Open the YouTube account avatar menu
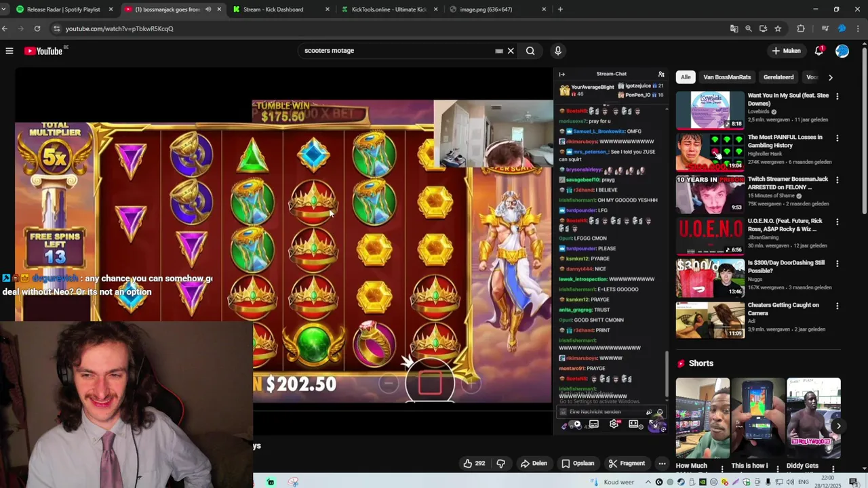868x488 pixels. pos(842,51)
